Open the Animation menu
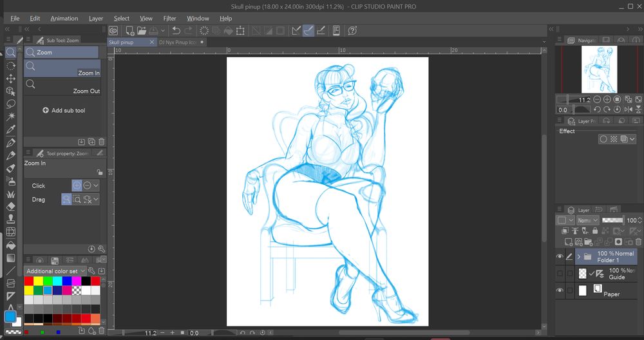The image size is (644, 340). coord(64,19)
